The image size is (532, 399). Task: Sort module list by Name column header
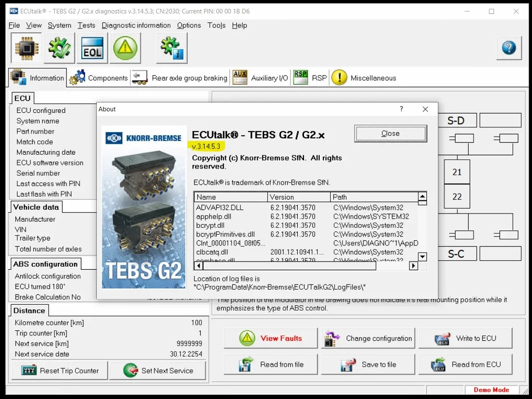231,197
